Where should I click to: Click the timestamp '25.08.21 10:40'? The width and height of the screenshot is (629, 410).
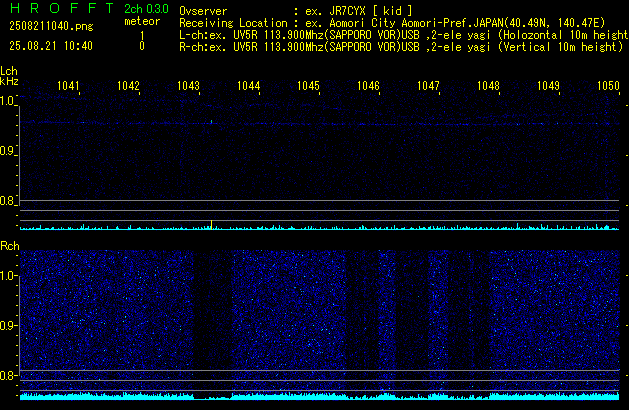51,46
